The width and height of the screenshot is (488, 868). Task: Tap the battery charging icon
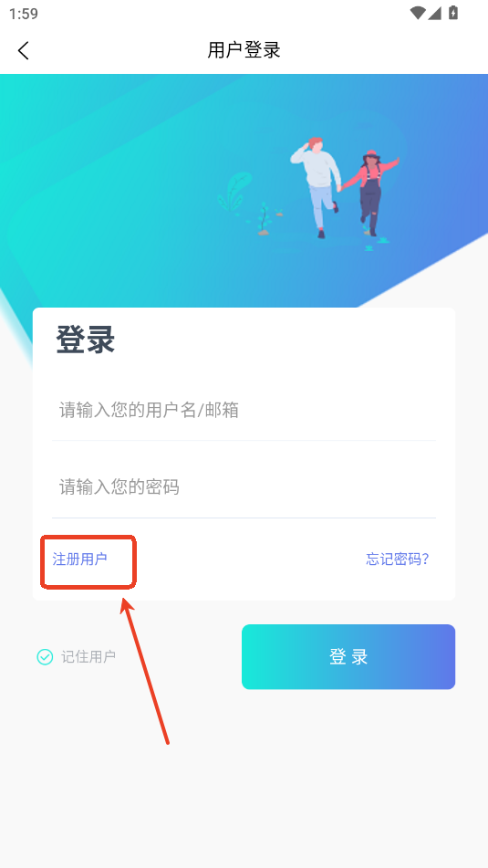click(x=453, y=13)
